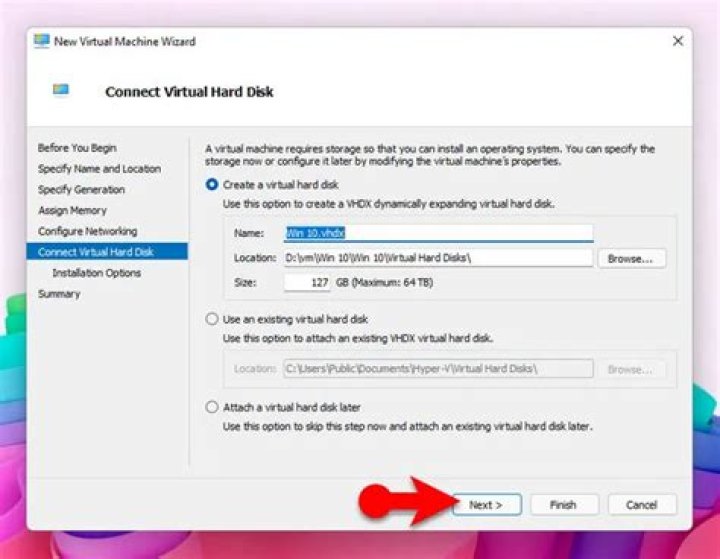Click the New Virtual Machine Wizard title icon
This screenshot has height=559, width=720.
pos(41,41)
